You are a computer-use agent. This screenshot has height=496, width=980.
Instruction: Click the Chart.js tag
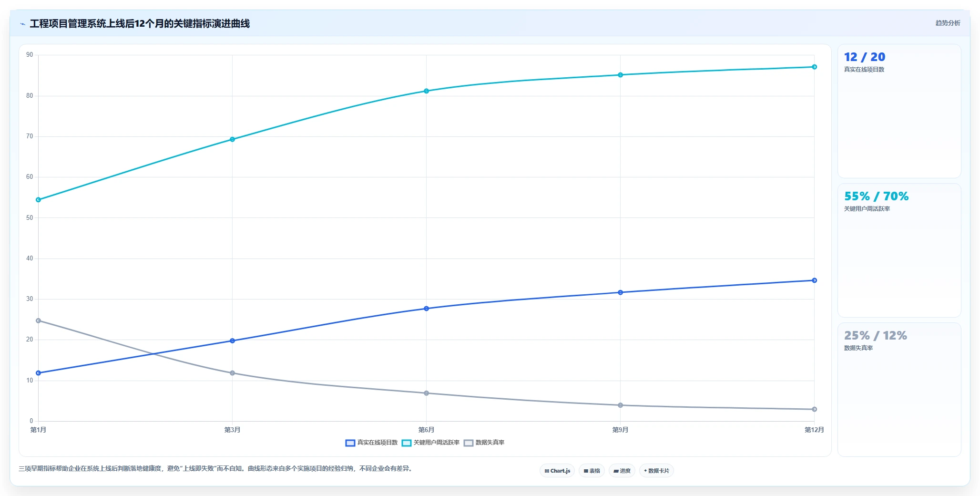pyautogui.click(x=557, y=471)
